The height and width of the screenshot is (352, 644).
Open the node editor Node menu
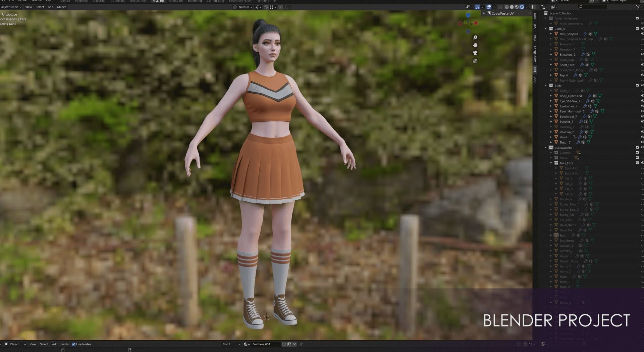pyautogui.click(x=65, y=344)
